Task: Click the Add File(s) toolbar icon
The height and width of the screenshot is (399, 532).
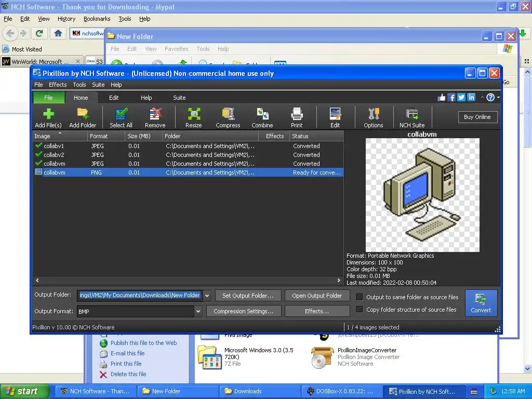Action: pyautogui.click(x=48, y=117)
